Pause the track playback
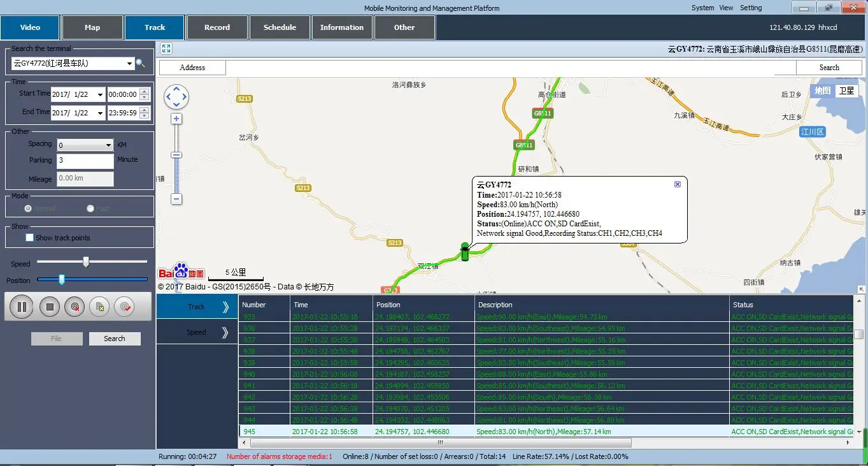The height and width of the screenshot is (466, 868). click(x=22, y=307)
